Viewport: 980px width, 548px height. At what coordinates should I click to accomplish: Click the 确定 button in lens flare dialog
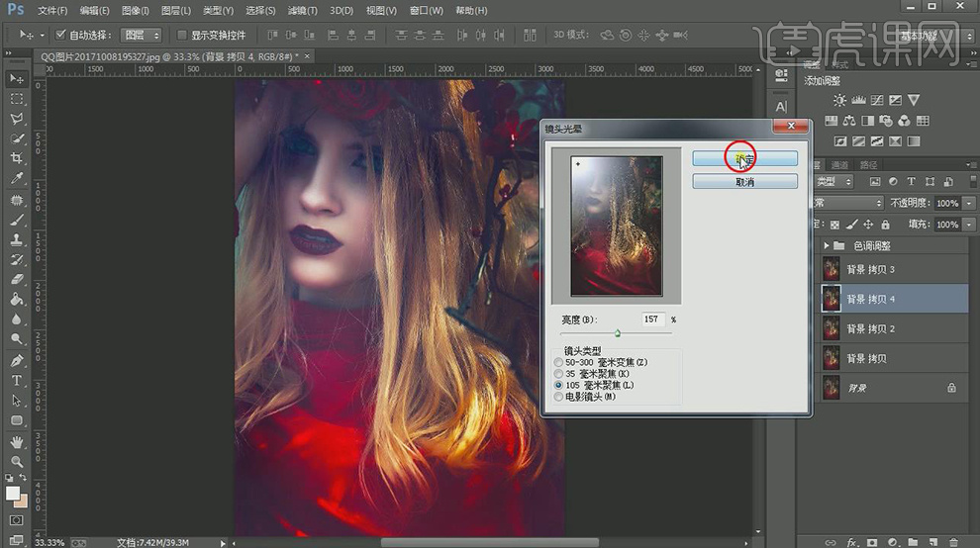(744, 158)
